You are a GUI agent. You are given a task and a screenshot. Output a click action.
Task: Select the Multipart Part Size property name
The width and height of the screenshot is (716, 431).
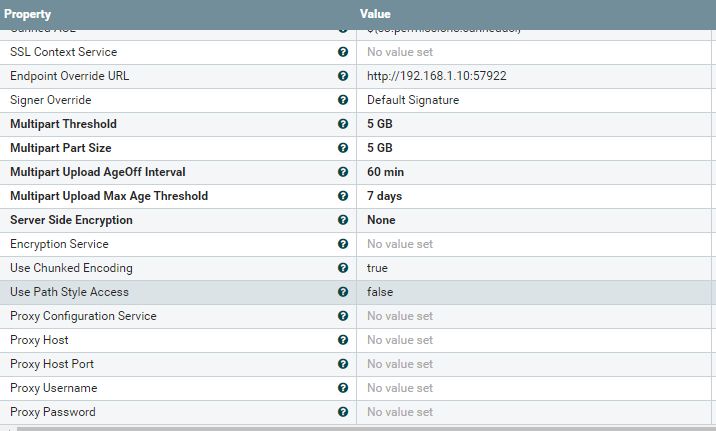pyautogui.click(x=61, y=148)
